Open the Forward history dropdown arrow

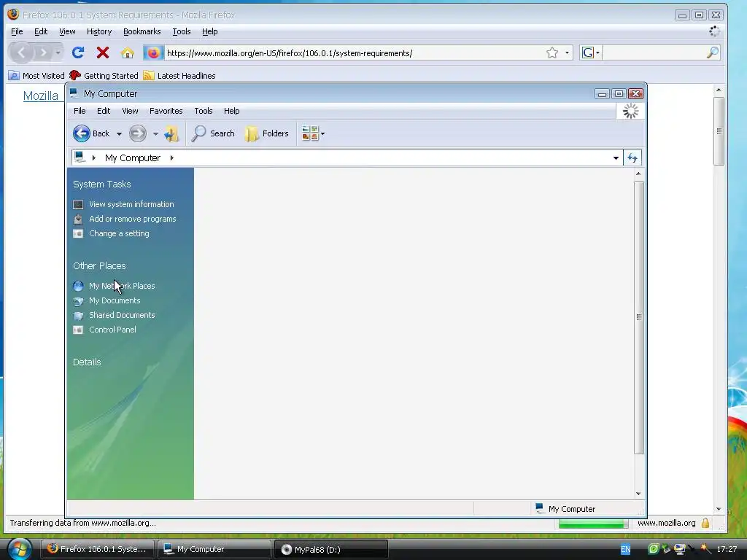pos(155,134)
